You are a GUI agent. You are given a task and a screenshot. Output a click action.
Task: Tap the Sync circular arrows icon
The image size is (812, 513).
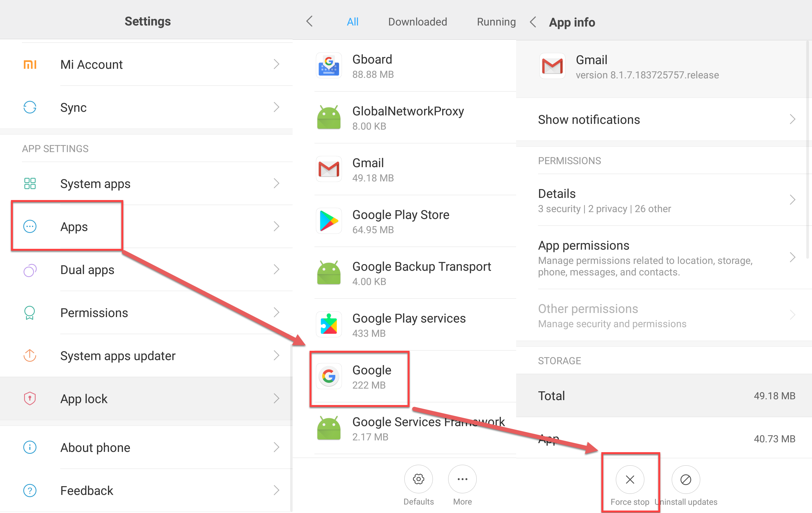point(30,107)
